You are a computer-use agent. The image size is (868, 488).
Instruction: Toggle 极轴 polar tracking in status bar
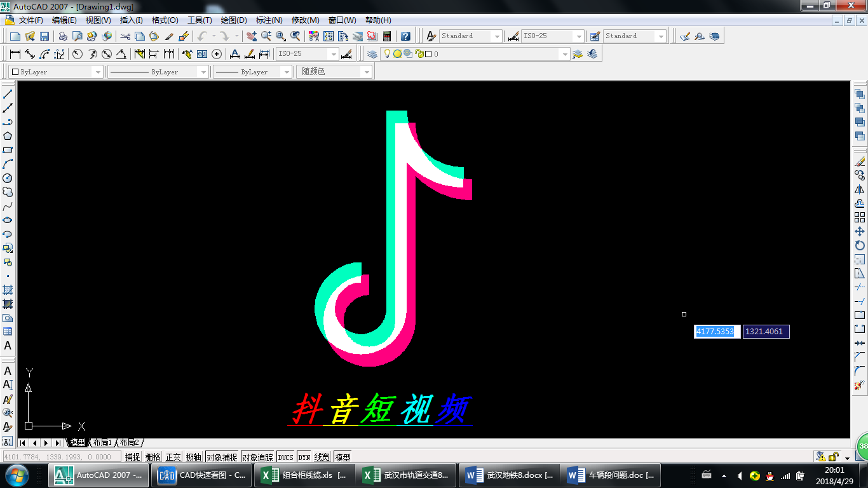pyautogui.click(x=194, y=457)
